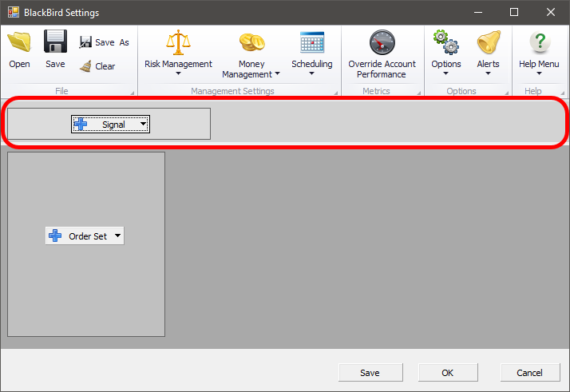Open File group dialog launcher
Viewport: 570px width, 392px height.
click(x=133, y=93)
